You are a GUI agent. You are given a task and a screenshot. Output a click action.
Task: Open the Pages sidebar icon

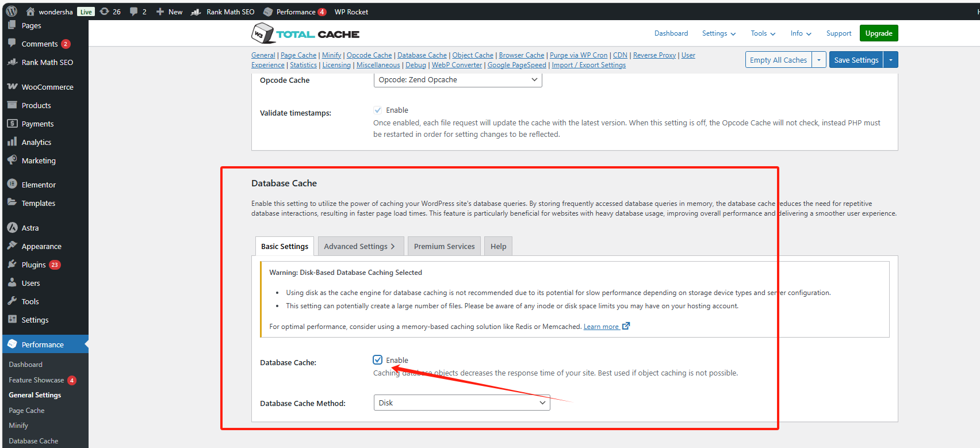tap(12, 25)
